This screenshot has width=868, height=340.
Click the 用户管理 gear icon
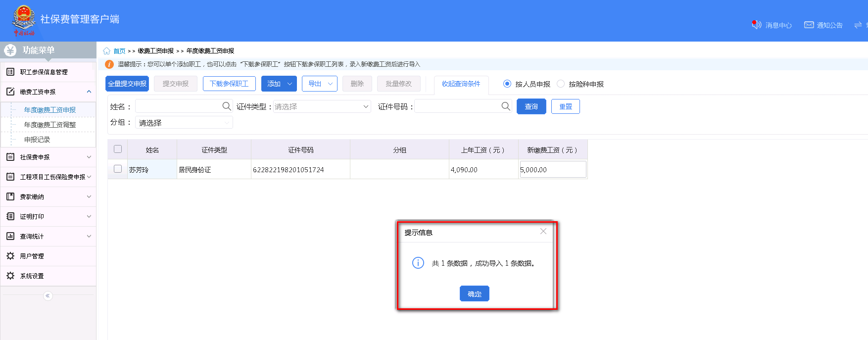[10, 256]
